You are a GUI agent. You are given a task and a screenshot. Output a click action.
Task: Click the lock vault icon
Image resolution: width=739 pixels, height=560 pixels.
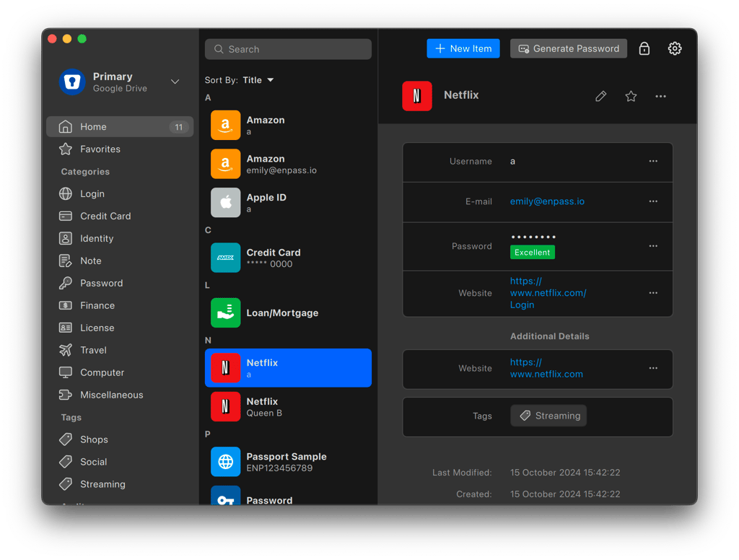(644, 48)
